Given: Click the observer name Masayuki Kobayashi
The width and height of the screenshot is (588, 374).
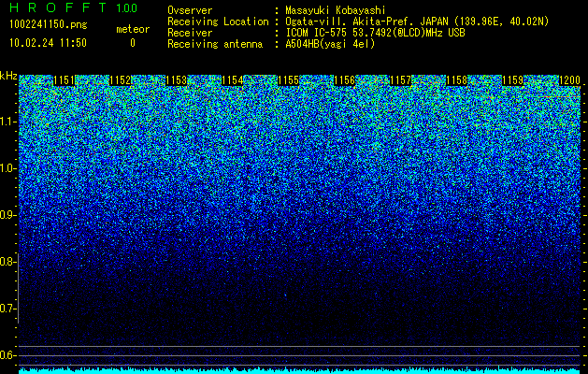Looking at the screenshot, I should tap(336, 10).
